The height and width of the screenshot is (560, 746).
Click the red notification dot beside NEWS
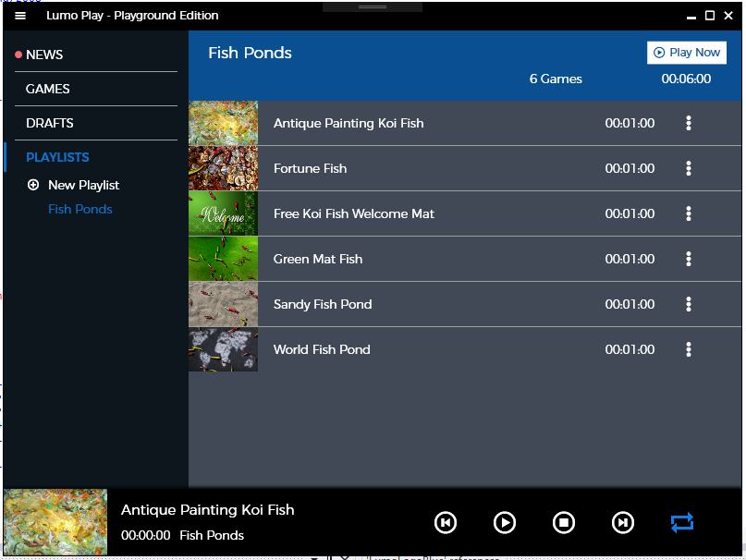click(18, 55)
